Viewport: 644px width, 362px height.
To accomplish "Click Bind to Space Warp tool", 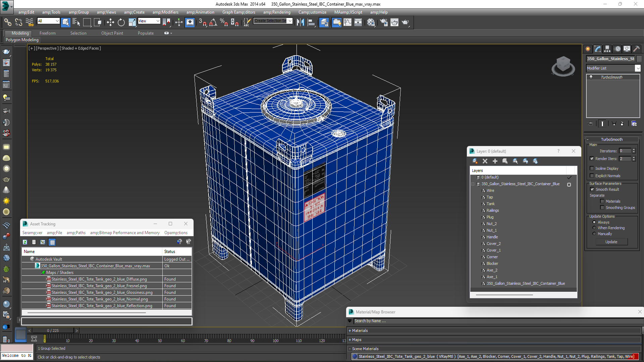I will [x=30, y=22].
